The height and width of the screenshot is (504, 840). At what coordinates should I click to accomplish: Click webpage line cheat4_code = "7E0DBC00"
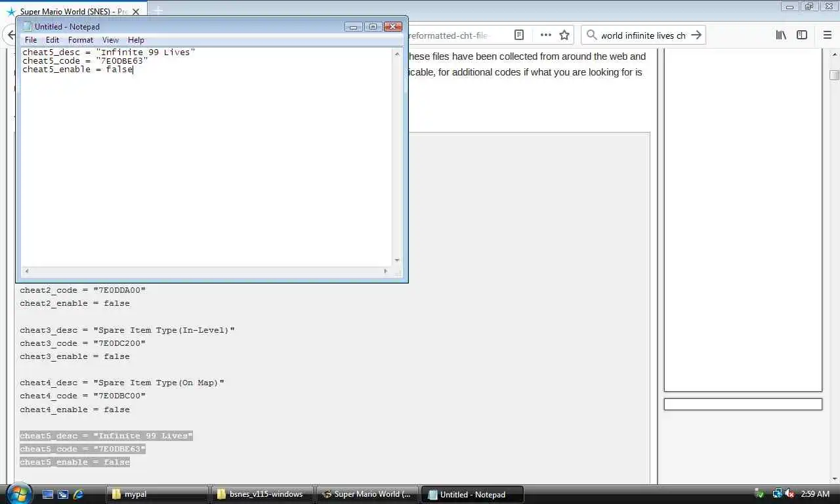point(83,396)
